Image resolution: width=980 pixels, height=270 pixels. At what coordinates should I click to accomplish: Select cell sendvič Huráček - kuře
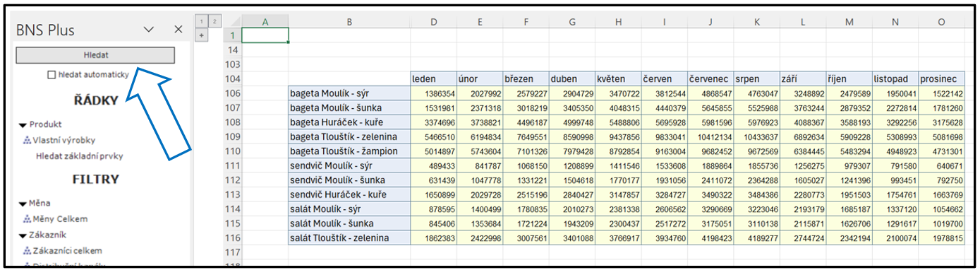click(x=349, y=194)
